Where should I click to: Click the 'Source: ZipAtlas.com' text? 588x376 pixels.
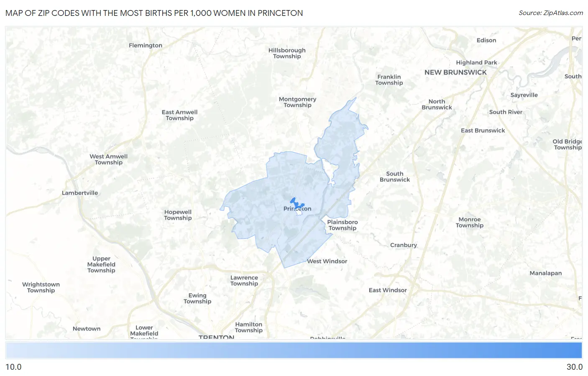click(551, 13)
